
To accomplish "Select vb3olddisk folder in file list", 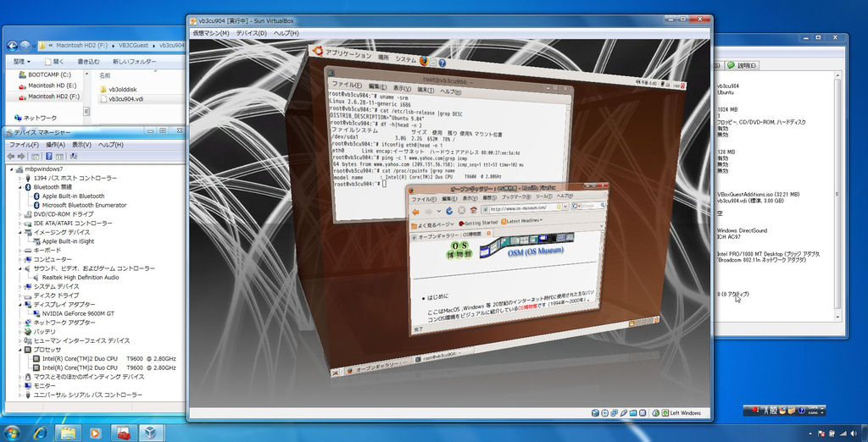I will 118,89.
